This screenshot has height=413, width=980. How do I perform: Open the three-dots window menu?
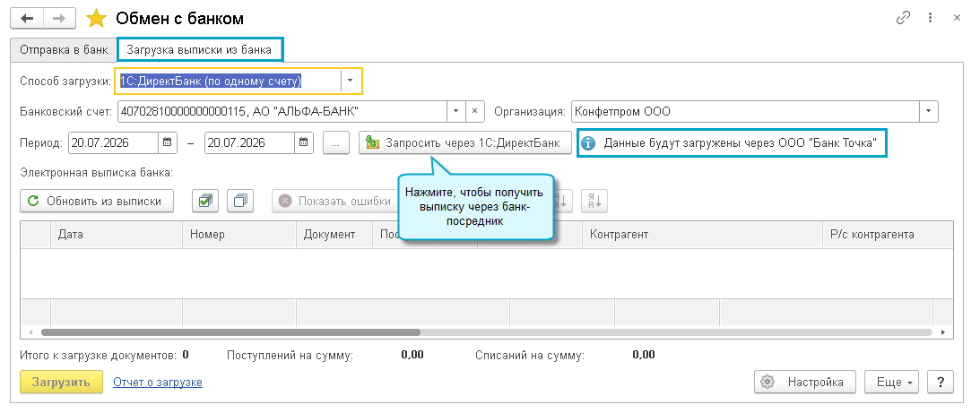coord(931,18)
